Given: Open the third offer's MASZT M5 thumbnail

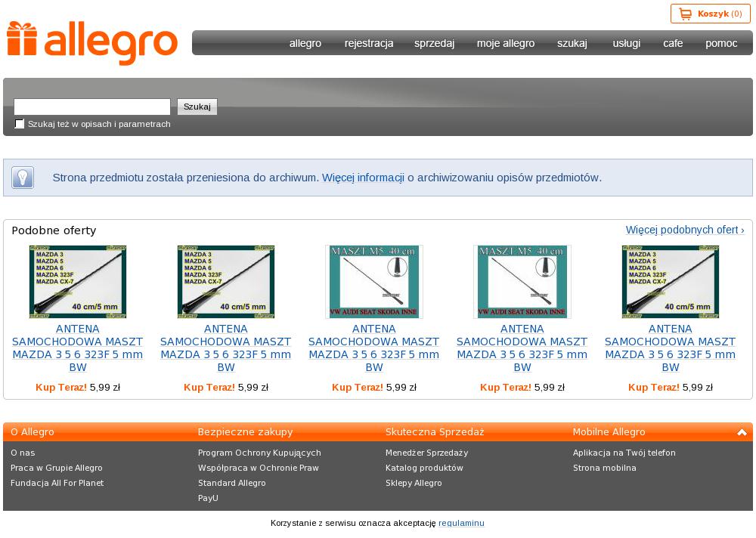Looking at the screenshot, I should point(374,282).
